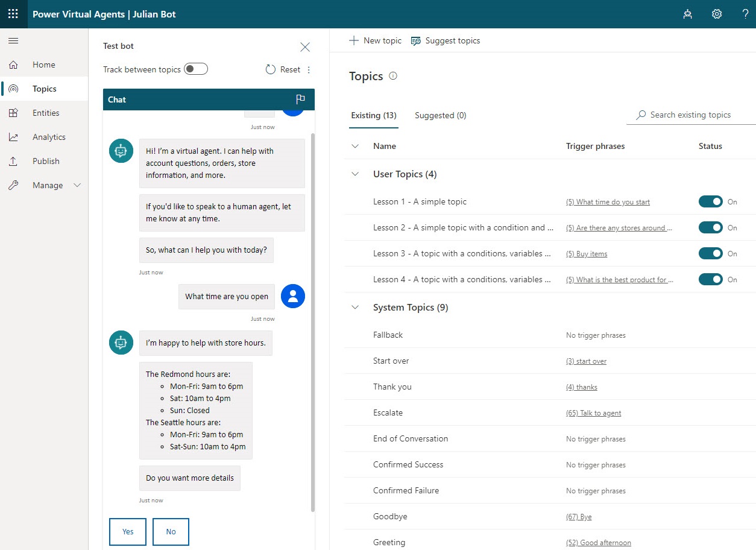756x550 pixels.
Task: Open the Fallback system topic
Action: coord(388,335)
